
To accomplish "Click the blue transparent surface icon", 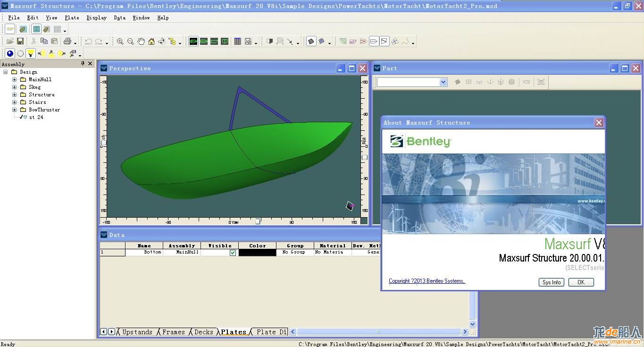I will coord(322,42).
